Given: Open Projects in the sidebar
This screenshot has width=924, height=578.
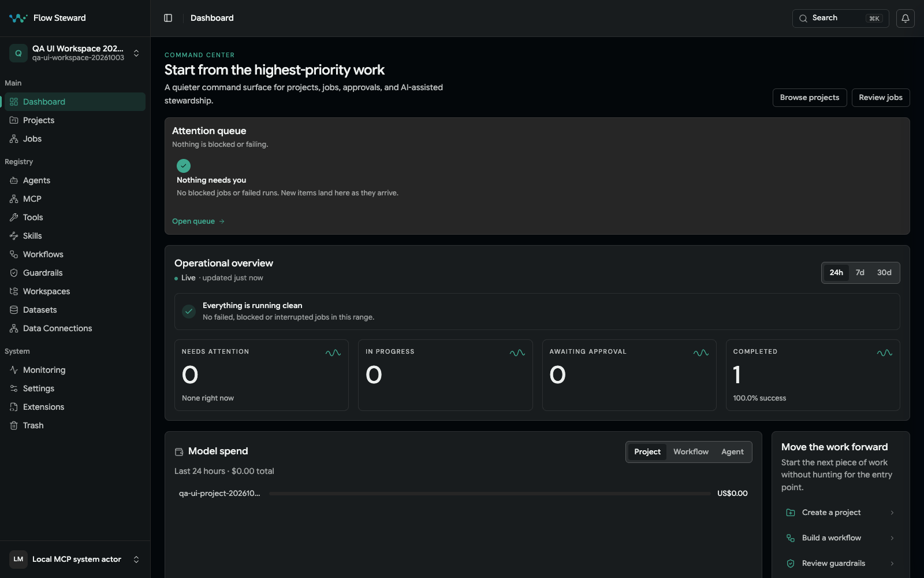Looking at the screenshot, I should coord(75,120).
